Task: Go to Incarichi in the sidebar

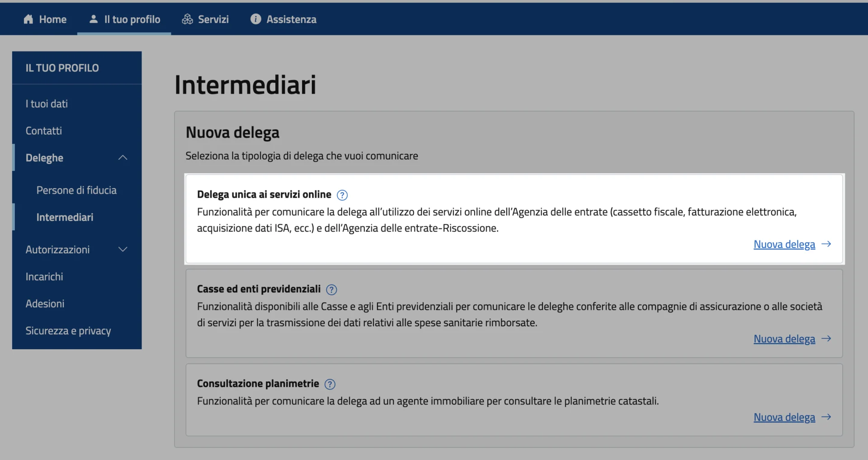Action: click(44, 277)
